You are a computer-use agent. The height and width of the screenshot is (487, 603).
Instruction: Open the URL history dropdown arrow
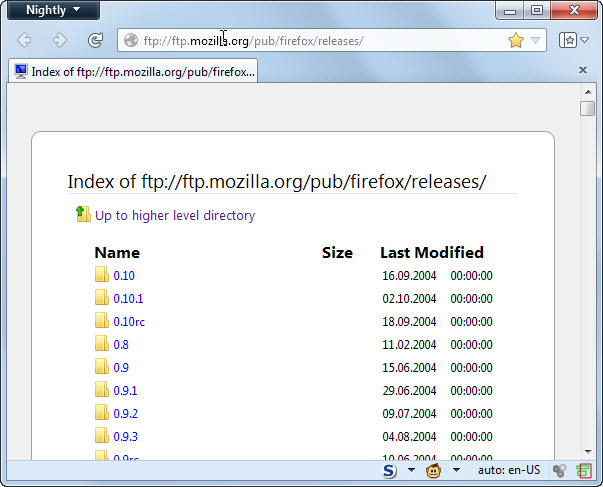point(535,40)
